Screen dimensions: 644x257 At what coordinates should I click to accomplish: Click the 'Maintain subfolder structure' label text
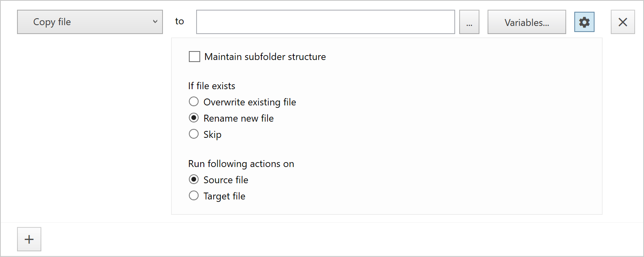pos(265,57)
